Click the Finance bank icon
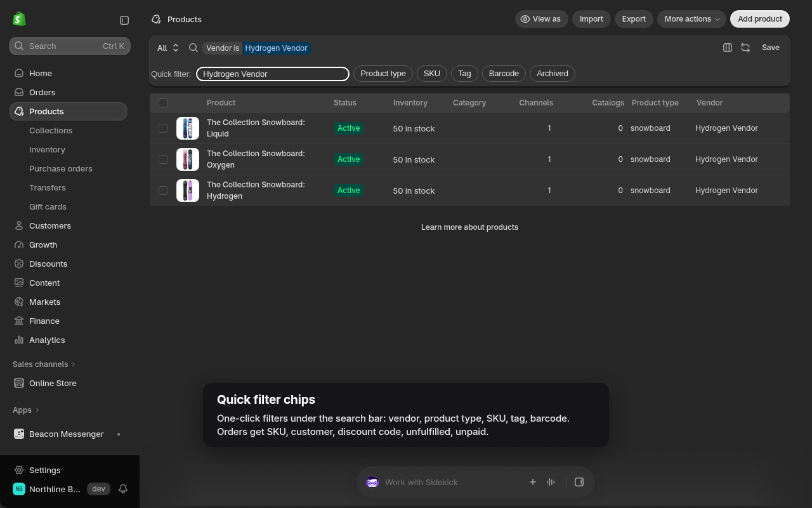 19,321
